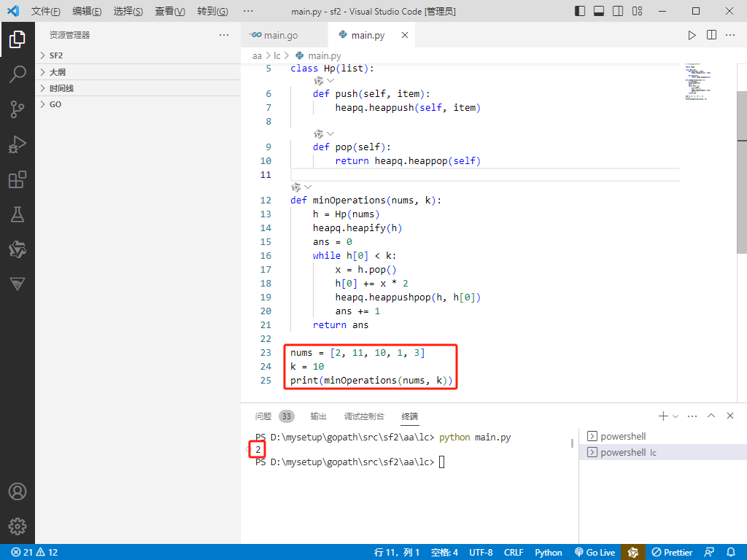This screenshot has width=747, height=560.
Task: Click the editor minimap code overview
Action: [699, 82]
